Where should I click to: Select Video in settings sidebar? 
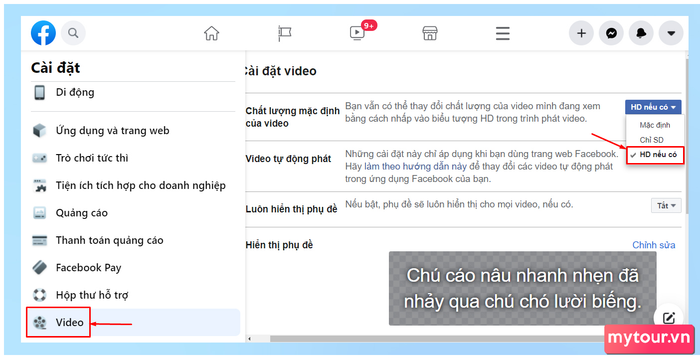(x=133, y=322)
